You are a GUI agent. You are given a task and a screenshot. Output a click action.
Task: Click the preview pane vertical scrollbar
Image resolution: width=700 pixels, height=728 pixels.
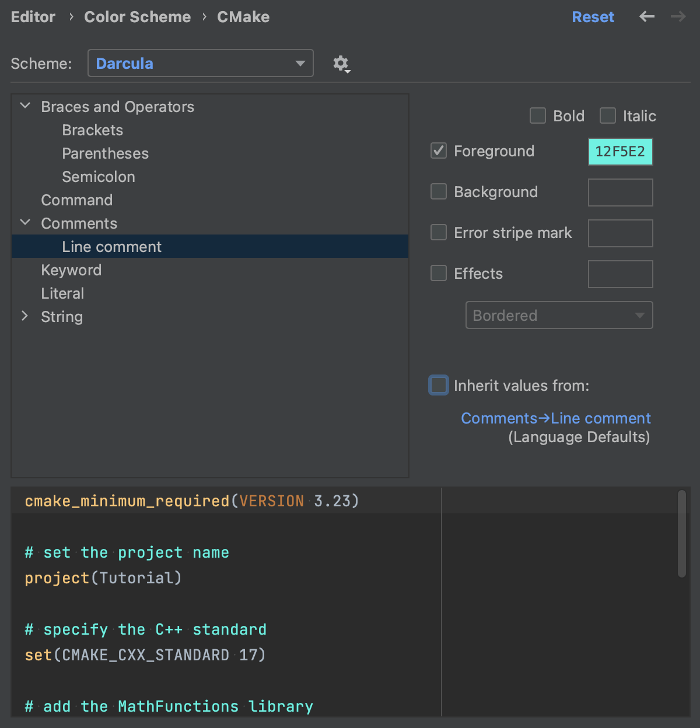[681, 534]
